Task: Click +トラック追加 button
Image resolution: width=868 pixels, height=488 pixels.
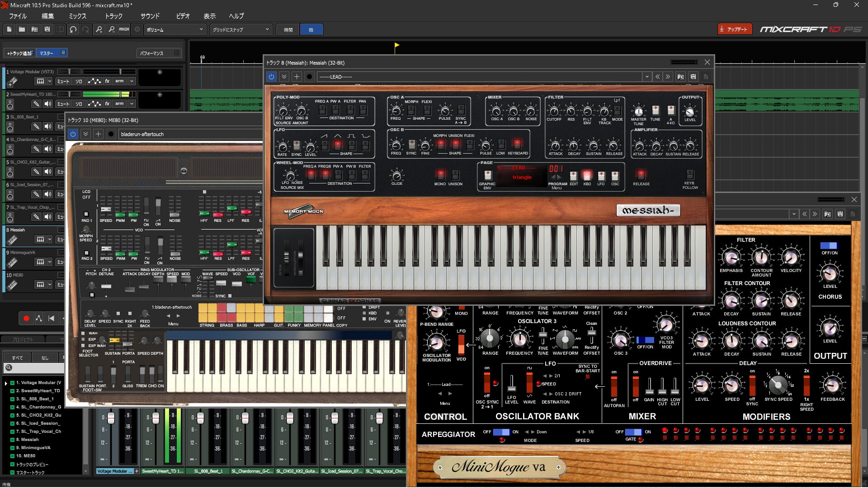Action: click(x=20, y=53)
